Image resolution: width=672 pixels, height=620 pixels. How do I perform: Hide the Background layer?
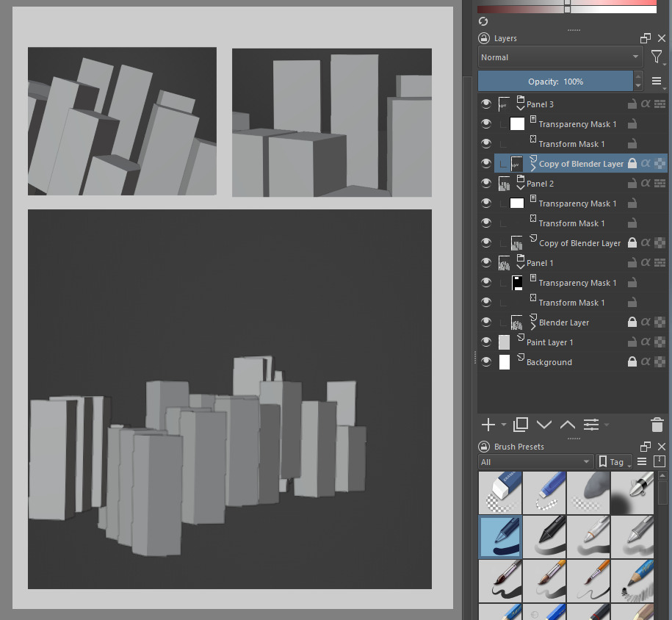486,362
